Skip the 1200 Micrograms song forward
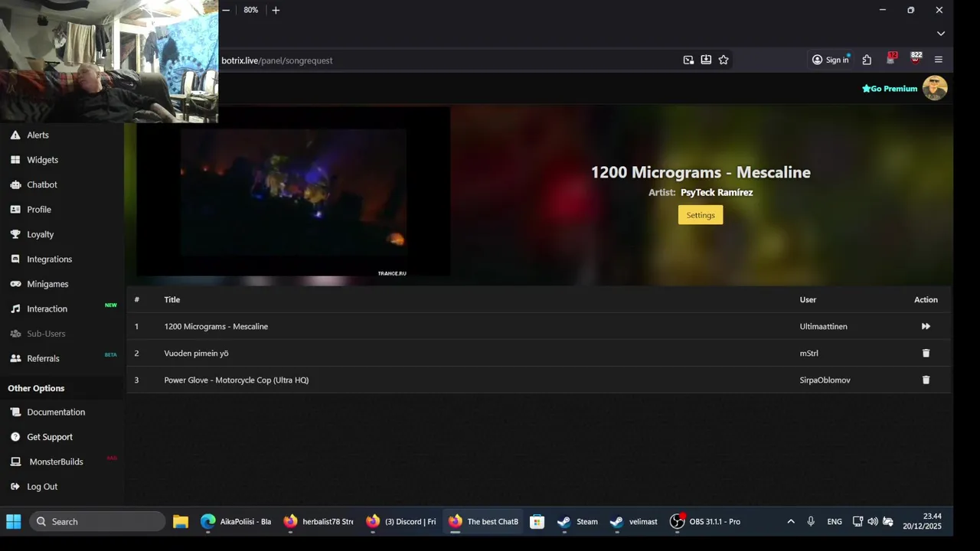The image size is (980, 551). (926, 326)
